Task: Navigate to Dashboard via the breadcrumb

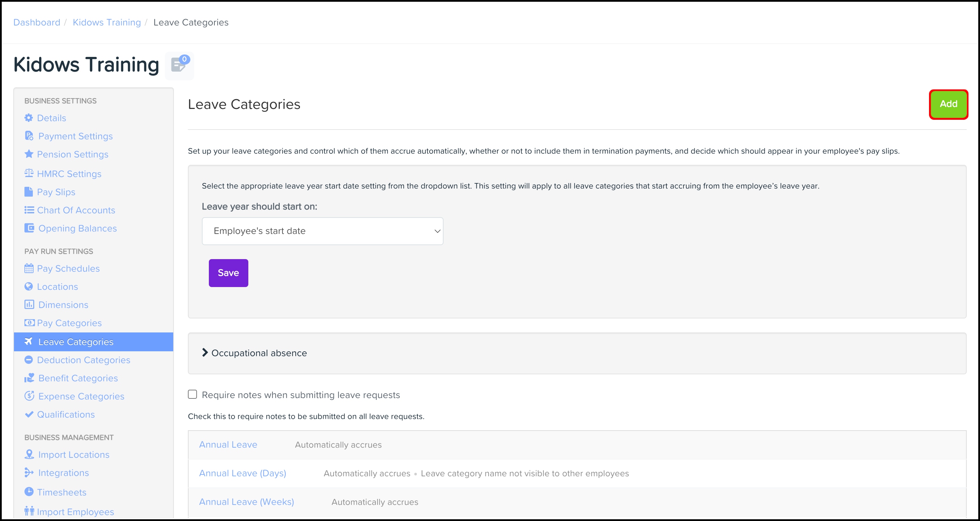Action: click(37, 22)
